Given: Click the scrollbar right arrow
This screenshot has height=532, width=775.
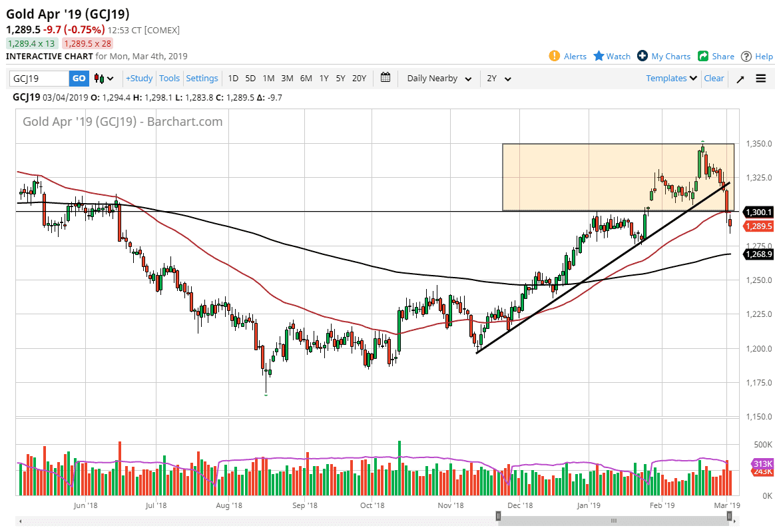Looking at the screenshot, I should tap(736, 521).
